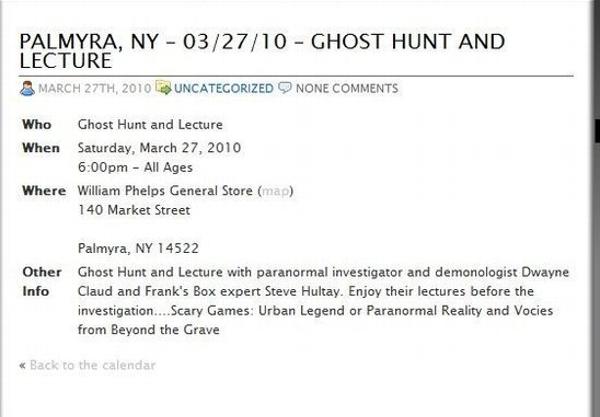This screenshot has height=417, width=600.
Task: Open the Uncategorized category link
Action: [224, 88]
